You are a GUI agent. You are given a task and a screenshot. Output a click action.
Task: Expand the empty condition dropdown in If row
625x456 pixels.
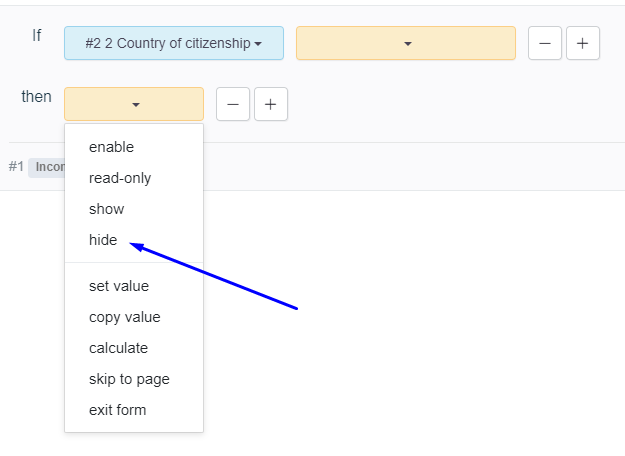tap(406, 44)
